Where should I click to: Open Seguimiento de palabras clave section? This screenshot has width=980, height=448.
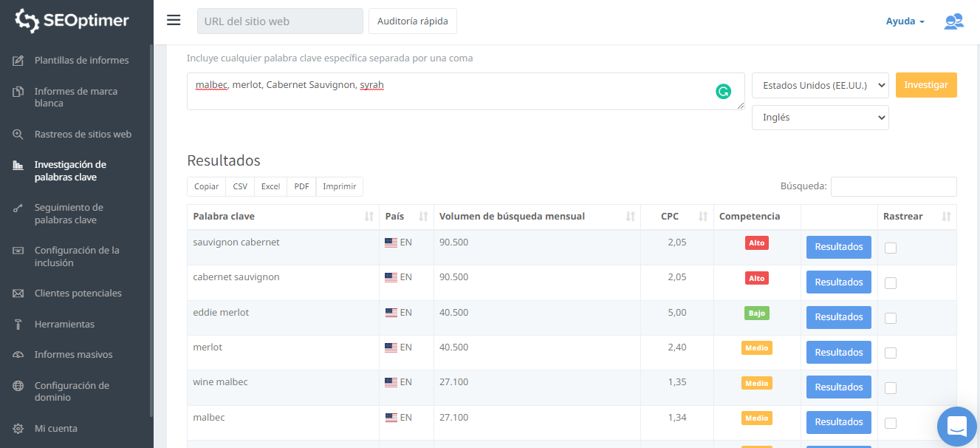pyautogui.click(x=69, y=214)
